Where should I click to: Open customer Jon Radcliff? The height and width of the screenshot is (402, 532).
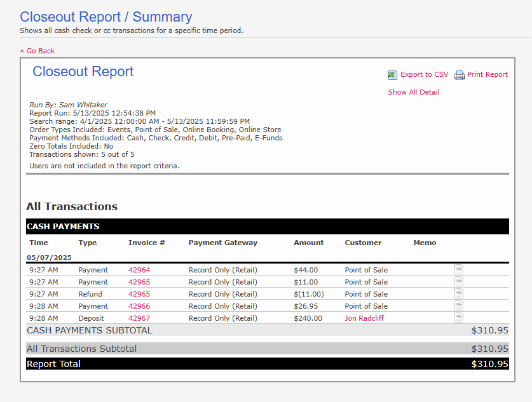[x=364, y=318]
